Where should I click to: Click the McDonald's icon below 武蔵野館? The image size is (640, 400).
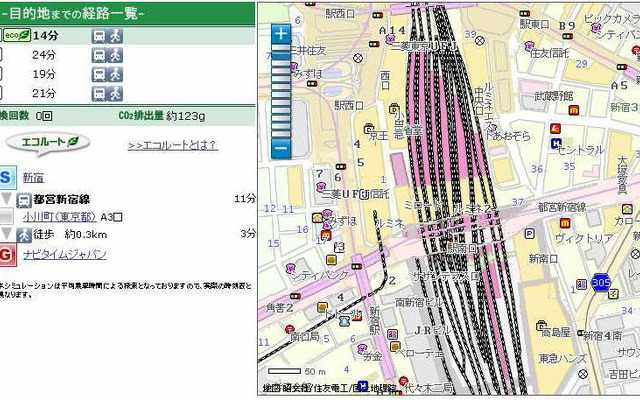574,110
